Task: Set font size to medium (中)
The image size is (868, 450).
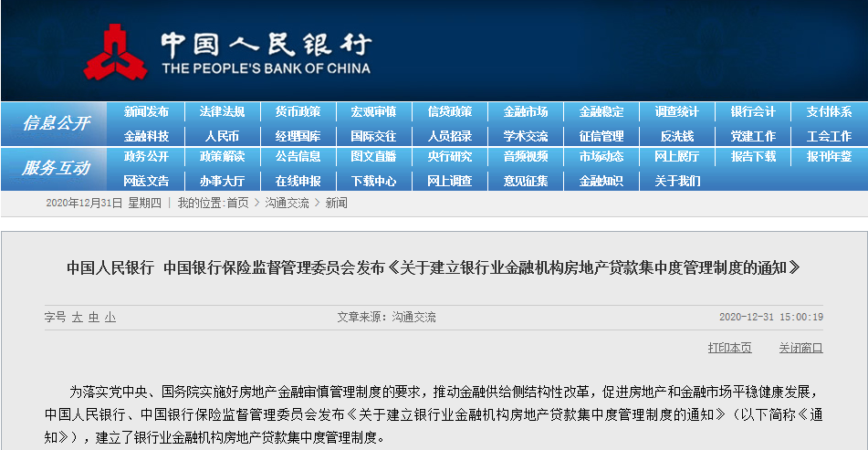Action: [x=93, y=317]
